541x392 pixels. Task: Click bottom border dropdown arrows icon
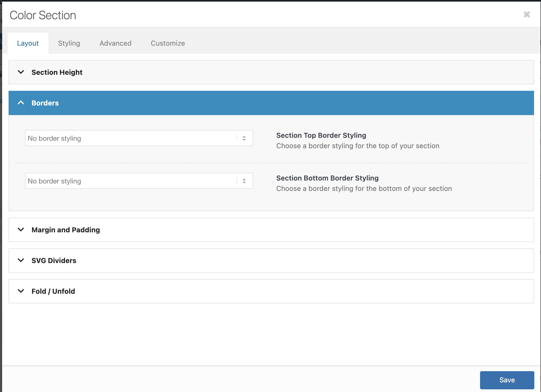coord(244,181)
